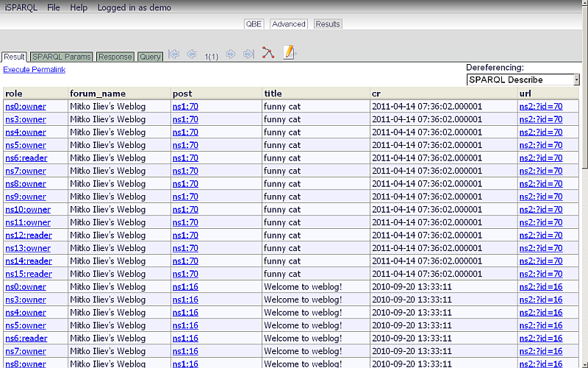Select the Response tab
Image resolution: width=588 pixels, height=368 pixels.
coord(115,57)
